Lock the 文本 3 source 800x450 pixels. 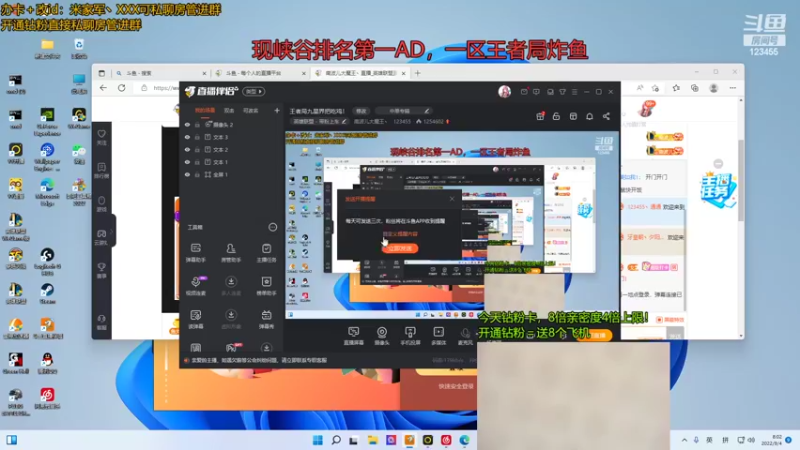coord(197,137)
